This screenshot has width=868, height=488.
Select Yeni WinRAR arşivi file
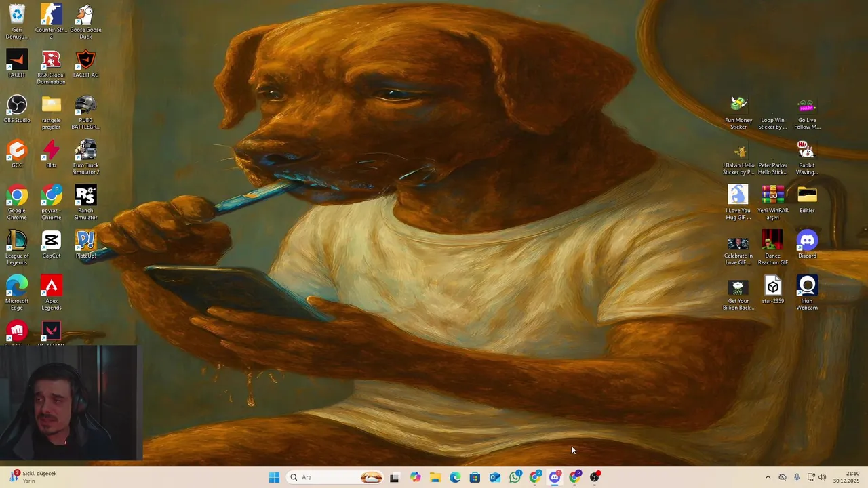tap(772, 202)
